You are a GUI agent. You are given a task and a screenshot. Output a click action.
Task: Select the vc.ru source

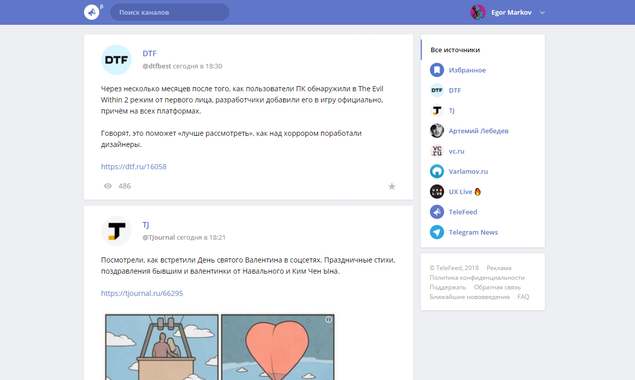pyautogui.click(x=456, y=151)
